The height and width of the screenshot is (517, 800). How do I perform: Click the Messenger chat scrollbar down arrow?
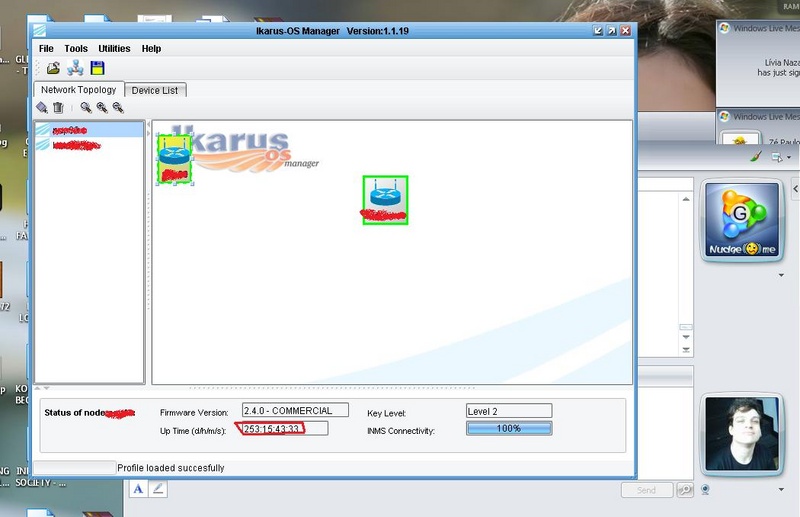click(x=686, y=337)
